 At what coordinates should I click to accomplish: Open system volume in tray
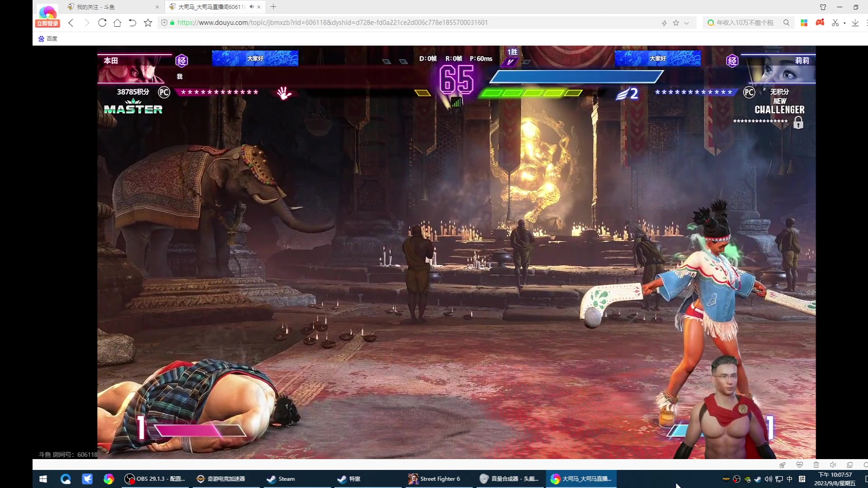[768, 479]
